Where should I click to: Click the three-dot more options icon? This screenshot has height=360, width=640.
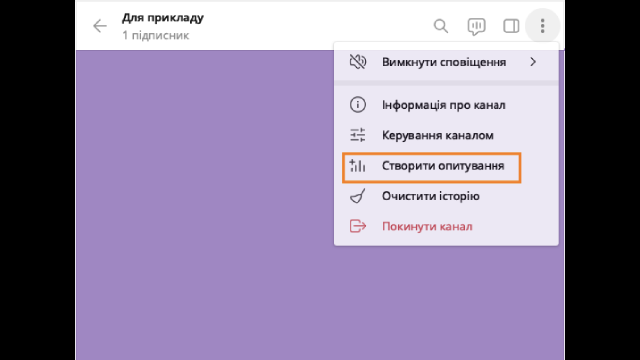(x=542, y=26)
